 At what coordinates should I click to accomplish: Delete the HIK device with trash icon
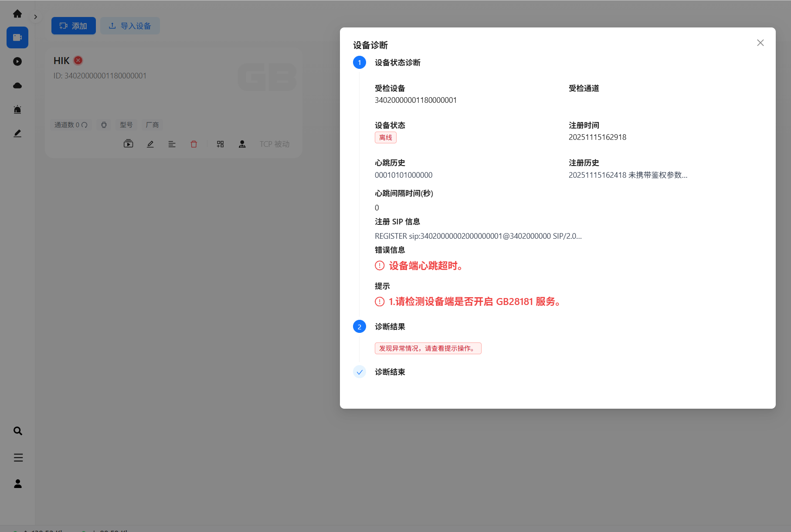(x=194, y=144)
